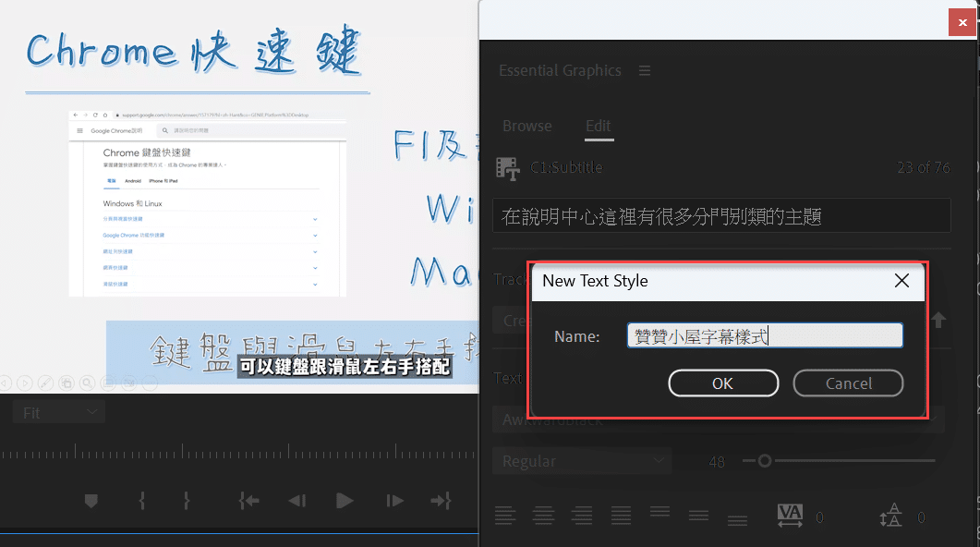The image size is (980, 547).
Task: Click the font size value 48
Action: pyautogui.click(x=717, y=462)
